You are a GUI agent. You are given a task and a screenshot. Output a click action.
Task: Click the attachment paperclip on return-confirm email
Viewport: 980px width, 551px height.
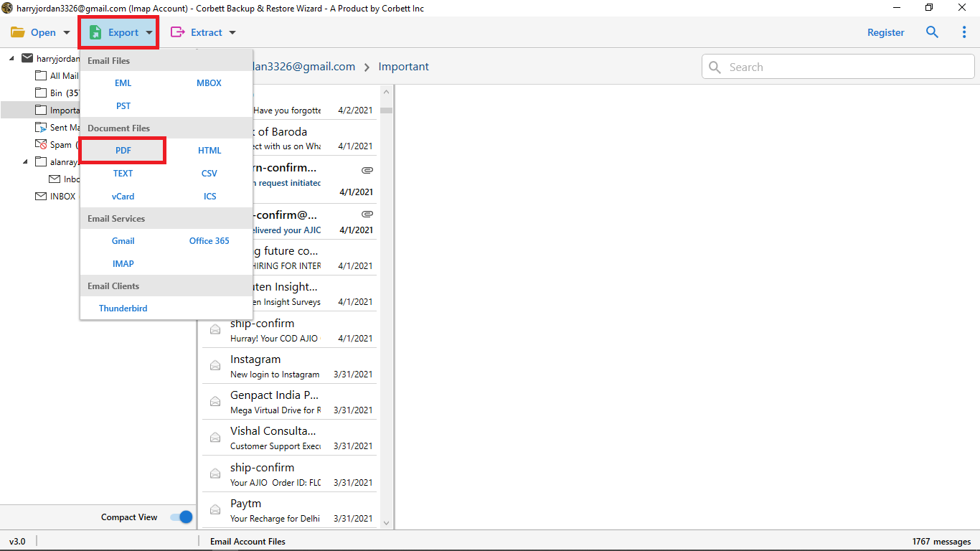click(367, 170)
